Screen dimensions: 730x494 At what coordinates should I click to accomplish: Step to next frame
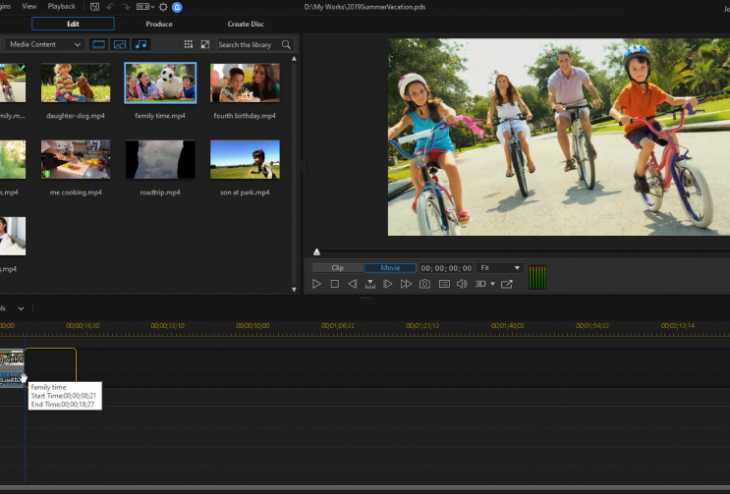[x=387, y=284]
